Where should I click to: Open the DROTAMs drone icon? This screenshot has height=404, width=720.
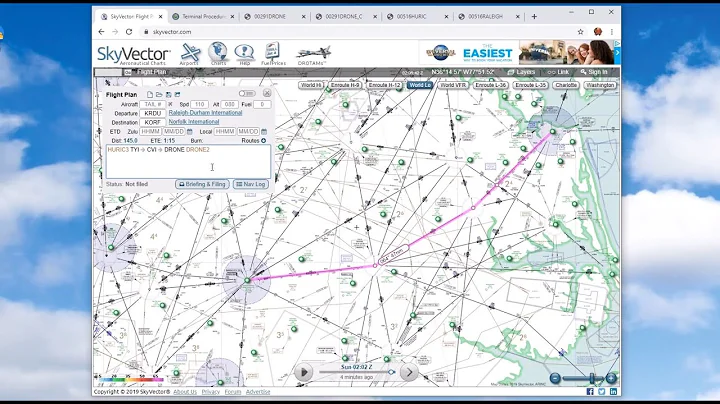point(313,55)
